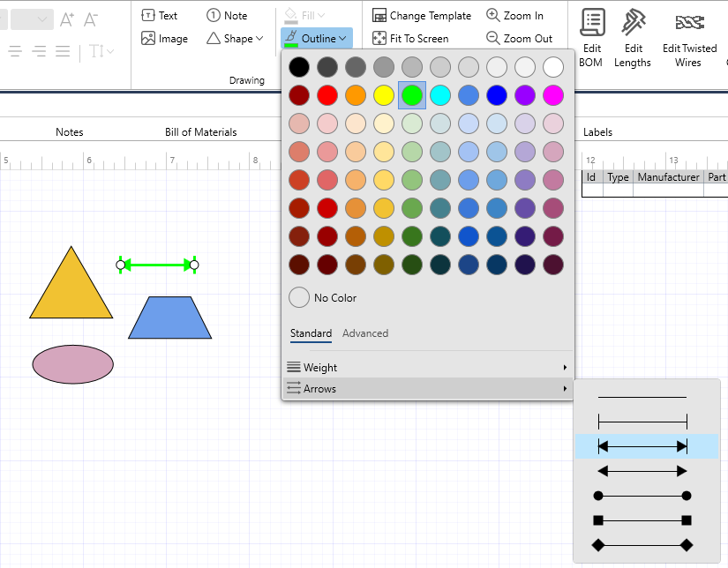Open the Notes section header
Screen dimensions: 728x568
(x=70, y=132)
